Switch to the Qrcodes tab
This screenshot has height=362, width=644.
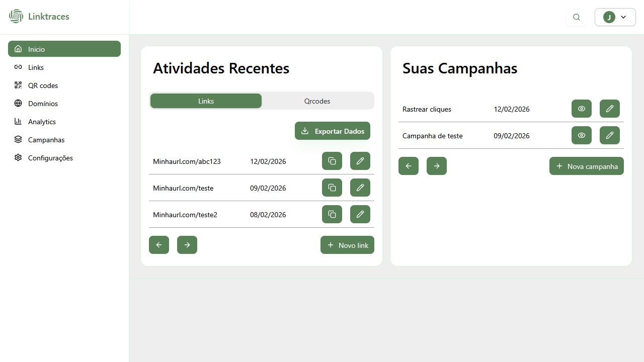coord(317,101)
